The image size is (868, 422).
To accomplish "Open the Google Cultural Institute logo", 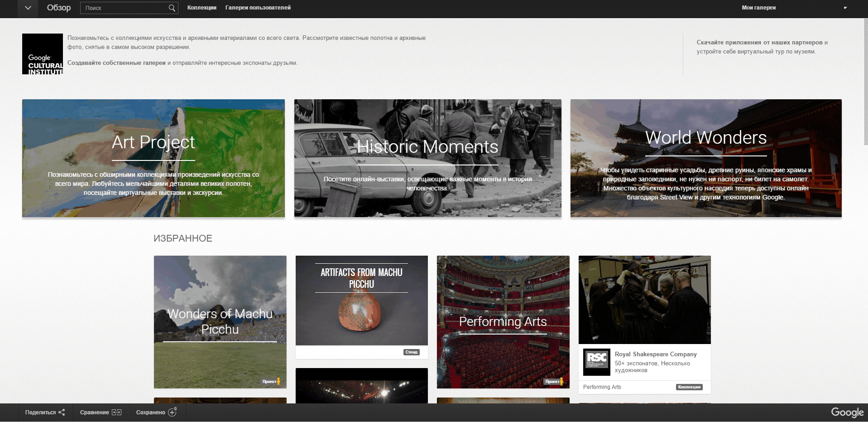I will pyautogui.click(x=43, y=54).
